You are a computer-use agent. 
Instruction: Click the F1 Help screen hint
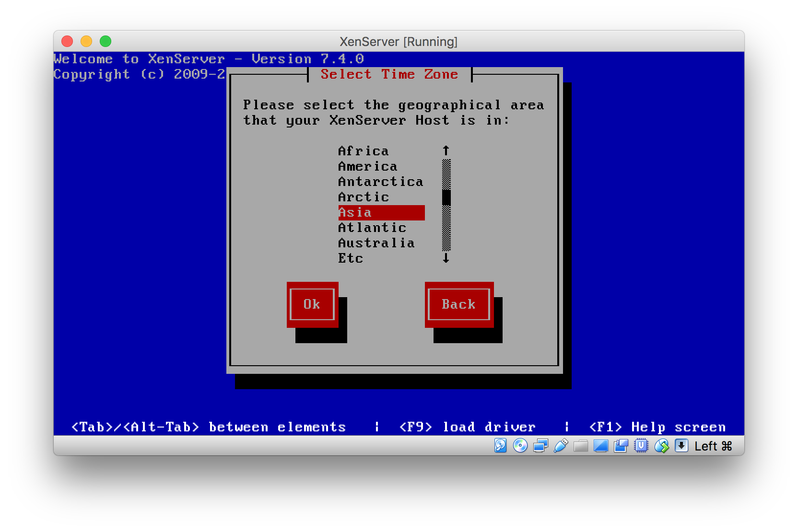[x=657, y=427]
